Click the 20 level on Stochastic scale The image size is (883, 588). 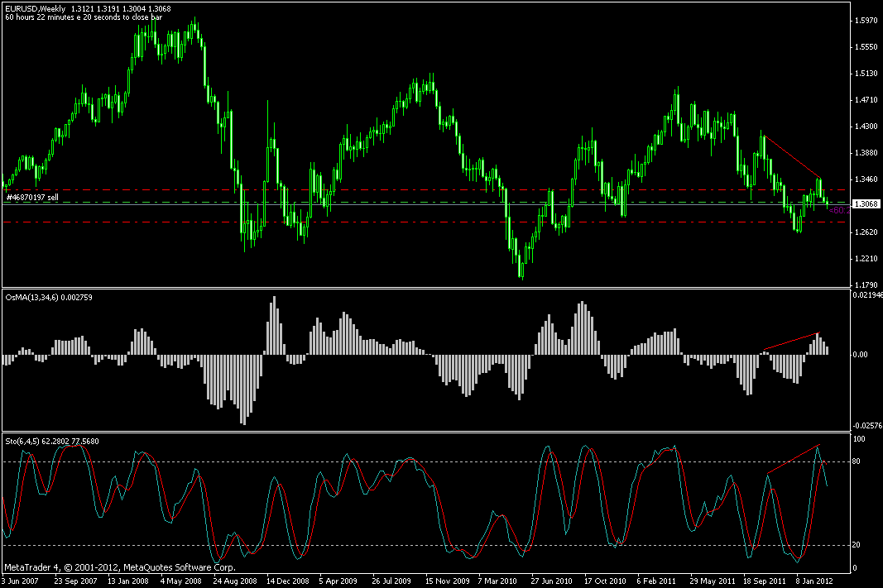pyautogui.click(x=857, y=545)
